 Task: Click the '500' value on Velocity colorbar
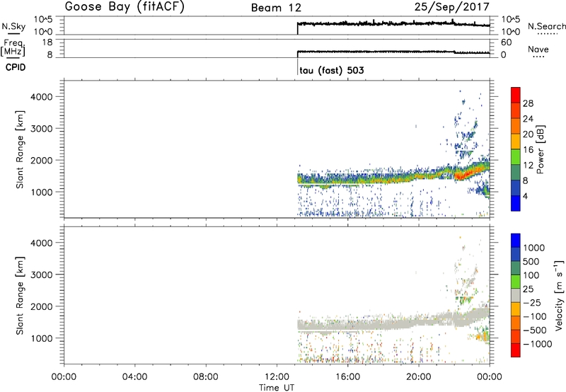point(533,262)
